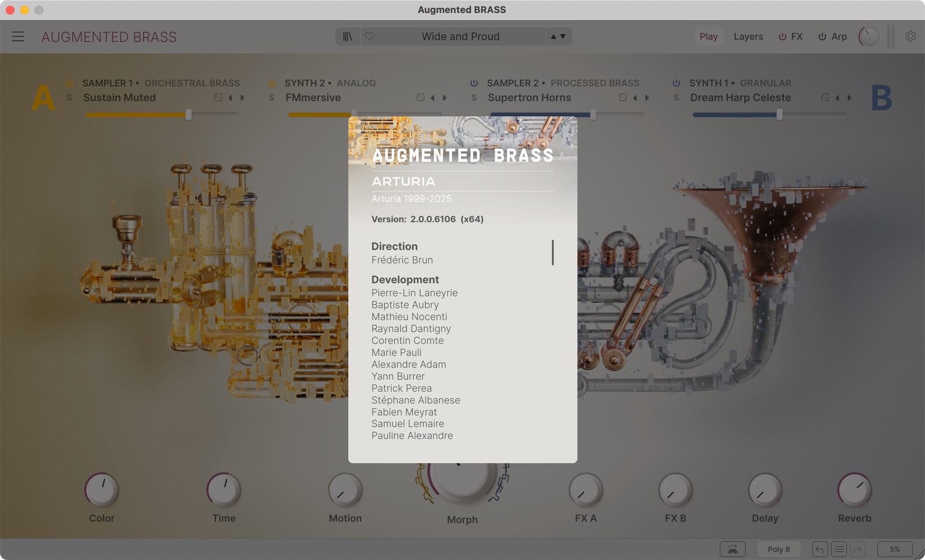Select previous preset with up arrow
Viewport: 925px width, 560px height.
click(x=553, y=37)
